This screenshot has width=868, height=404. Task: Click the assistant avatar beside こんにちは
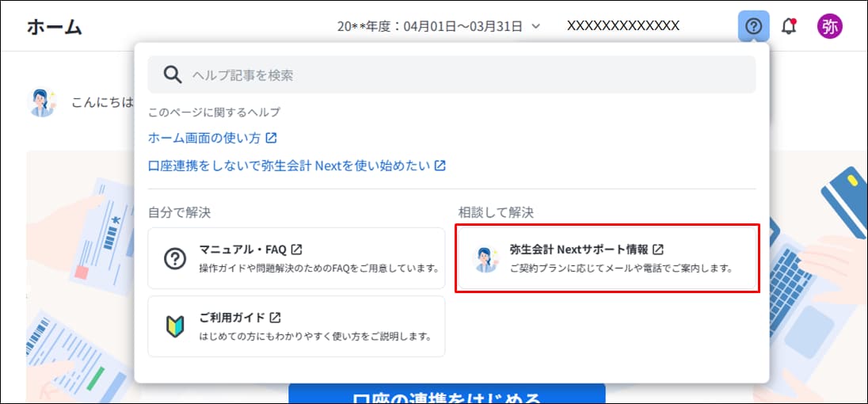(42, 102)
